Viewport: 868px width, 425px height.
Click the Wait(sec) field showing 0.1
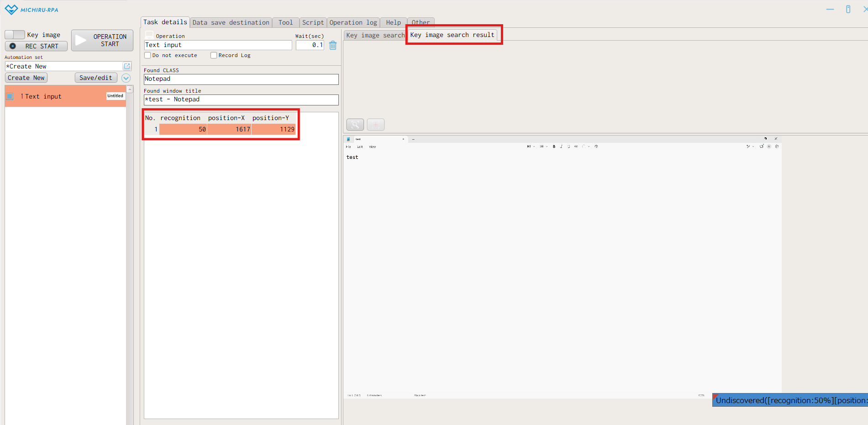310,45
